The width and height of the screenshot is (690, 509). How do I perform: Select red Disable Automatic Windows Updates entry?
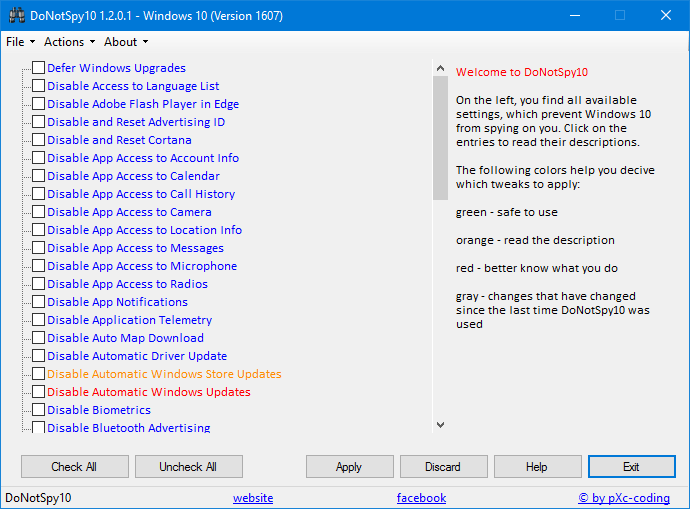pos(149,392)
